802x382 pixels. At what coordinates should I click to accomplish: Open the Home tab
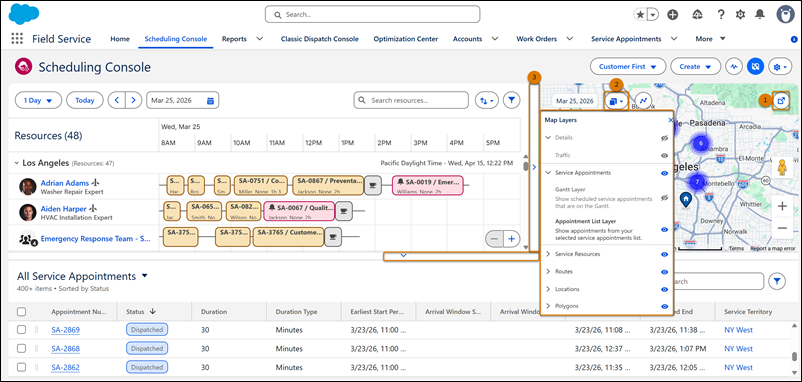click(x=120, y=39)
